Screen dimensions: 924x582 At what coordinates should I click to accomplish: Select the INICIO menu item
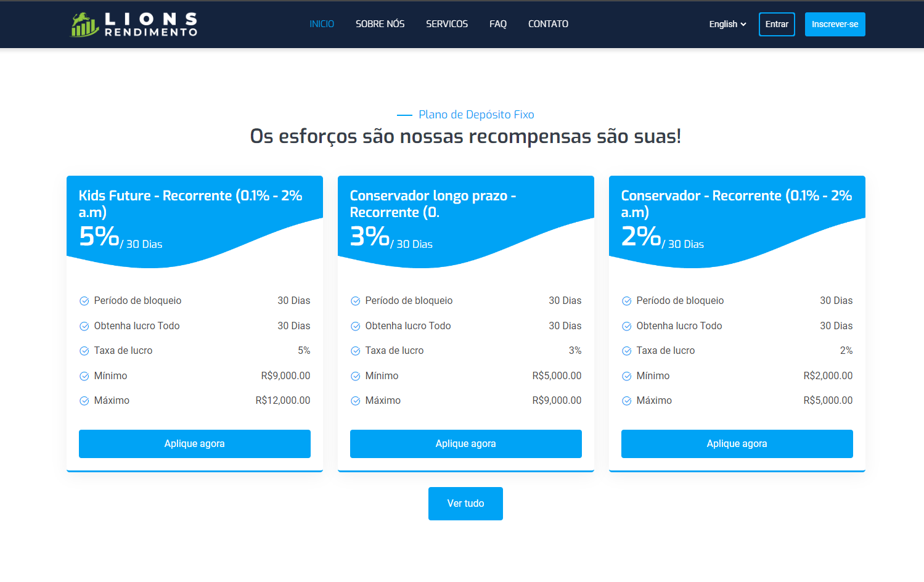[x=322, y=24]
